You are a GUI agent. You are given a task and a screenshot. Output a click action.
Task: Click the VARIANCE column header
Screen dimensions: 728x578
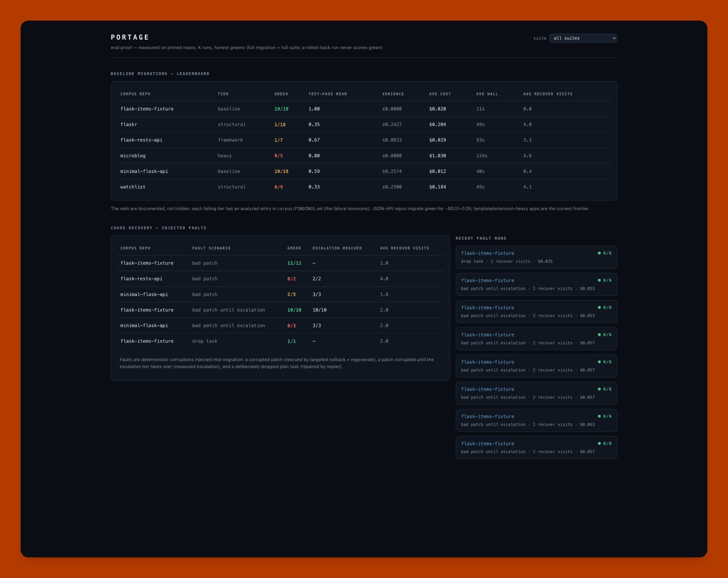393,94
